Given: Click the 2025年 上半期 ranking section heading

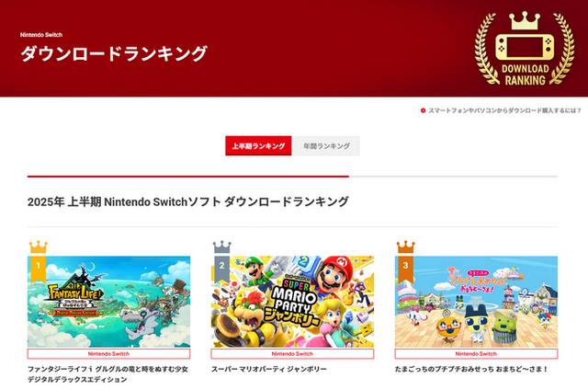Looking at the screenshot, I should point(188,201).
